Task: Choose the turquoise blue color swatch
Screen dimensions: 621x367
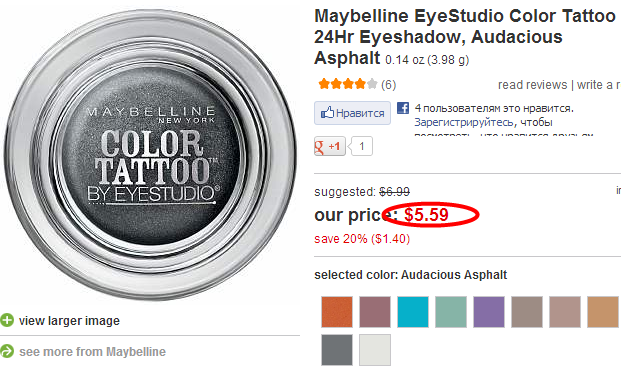Action: [x=413, y=312]
